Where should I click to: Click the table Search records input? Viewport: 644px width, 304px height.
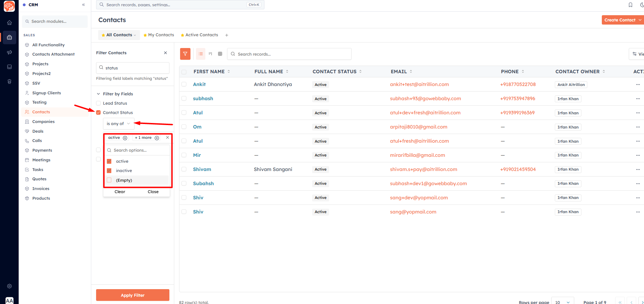tap(289, 54)
